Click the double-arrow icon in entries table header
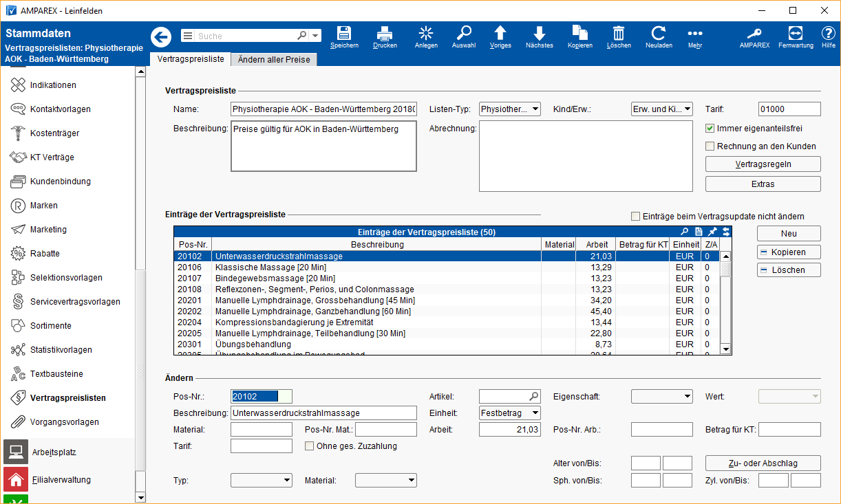 pos(725,232)
